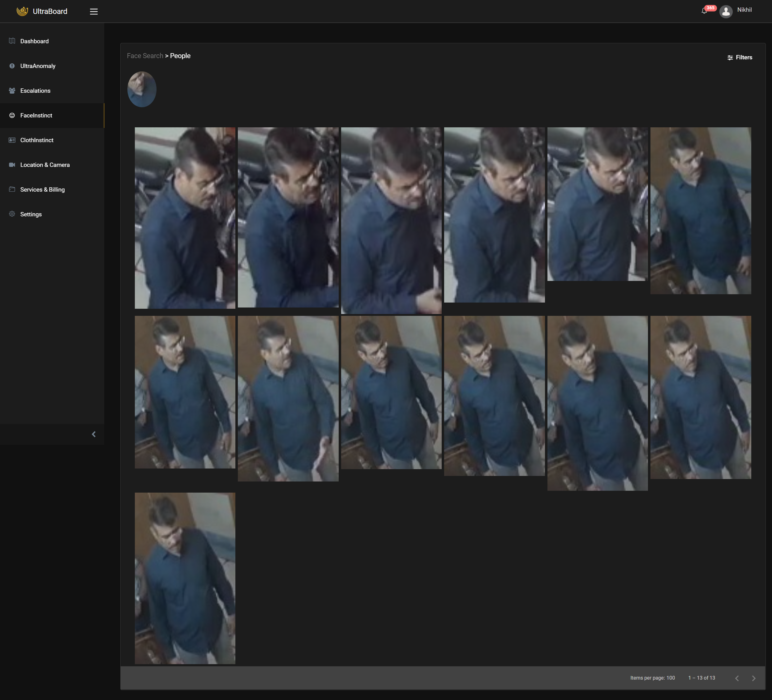Screen dimensions: 772x700
Task: Open the notifications bell icon
Action: 704,11
